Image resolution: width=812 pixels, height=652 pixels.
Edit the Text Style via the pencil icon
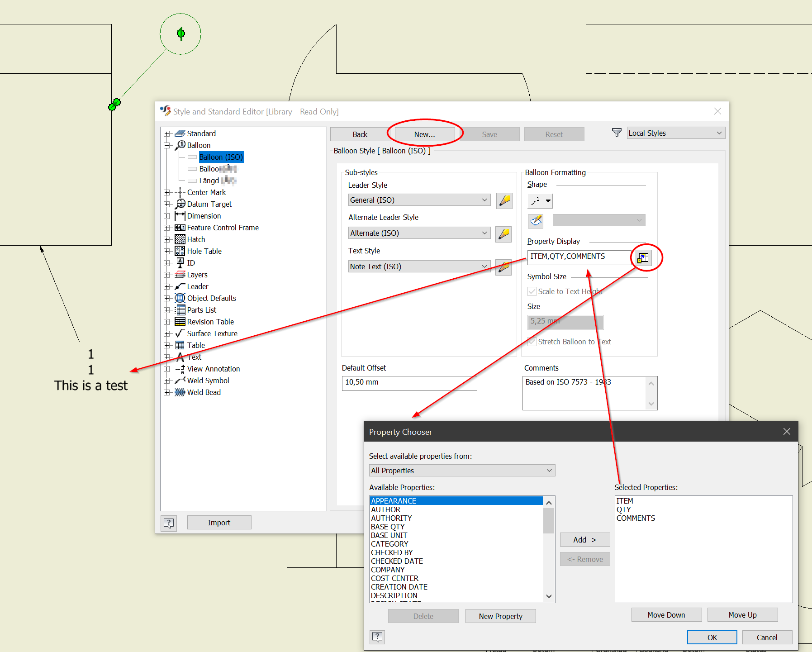[503, 267]
